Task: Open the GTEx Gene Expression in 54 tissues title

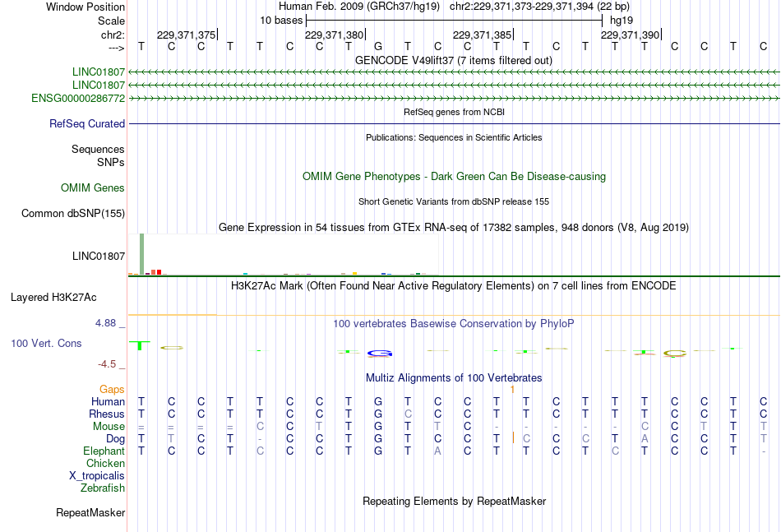Action: click(454, 227)
